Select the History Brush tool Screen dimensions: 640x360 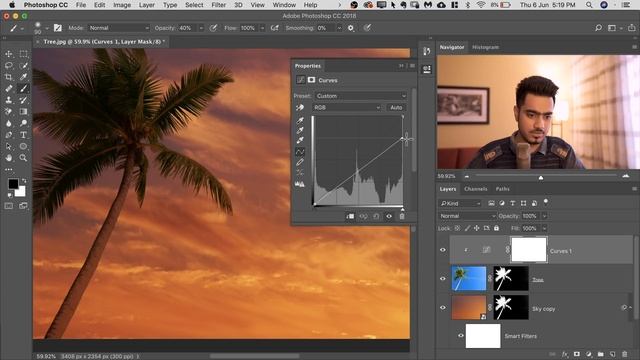(x=23, y=100)
